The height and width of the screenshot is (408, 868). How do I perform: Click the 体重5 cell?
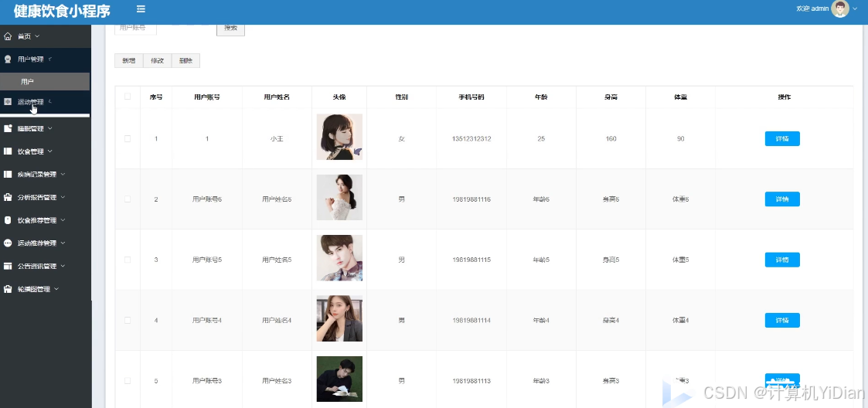point(680,260)
